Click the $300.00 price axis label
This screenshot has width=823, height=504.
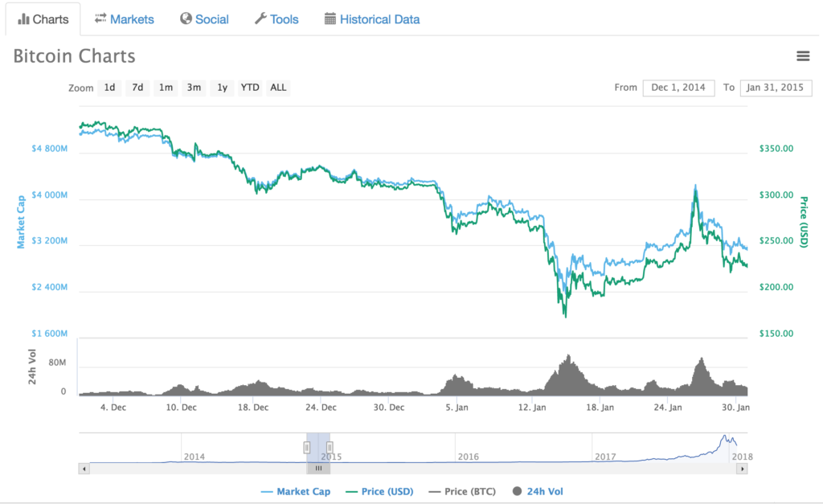[x=776, y=195]
